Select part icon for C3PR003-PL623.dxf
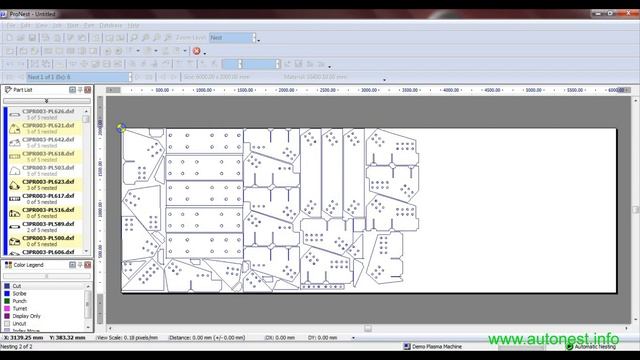The width and height of the screenshot is (640, 360). click(15, 185)
